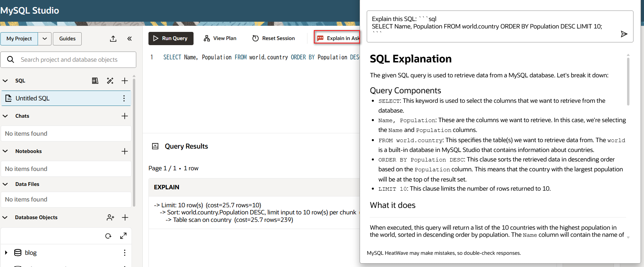Click the explanation panel scrollbar
This screenshot has height=267, width=644.
[x=628, y=81]
